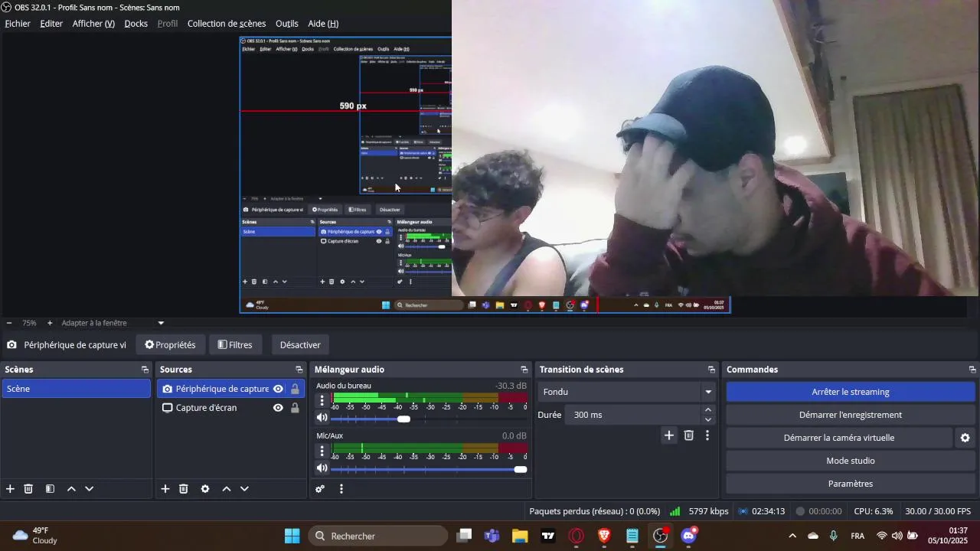Screen dimensions: 980x551
Task: Open transition properties three-dot menu
Action: coord(707,435)
